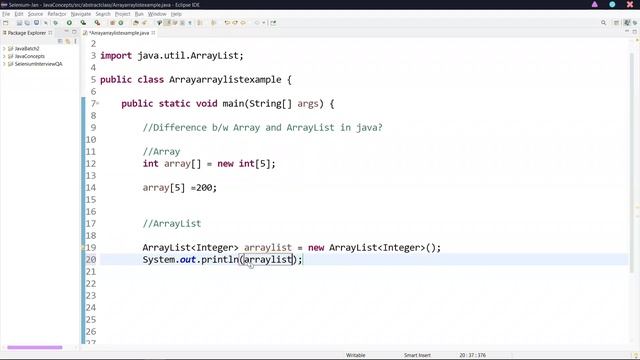Expand the JavaConcepts project

[x=4, y=56]
